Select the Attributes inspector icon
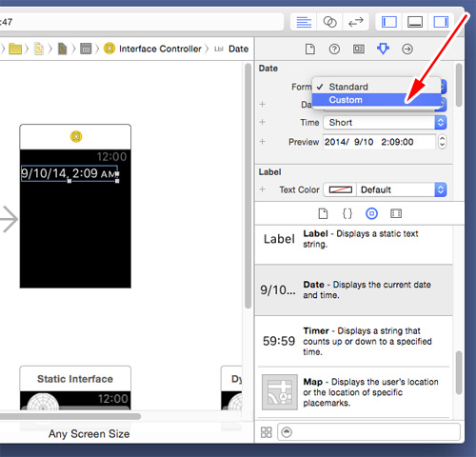The width and height of the screenshot is (476, 457). point(383,50)
